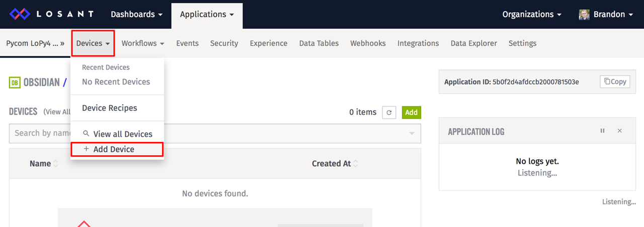Copy the Application ID
Image resolution: width=644 pixels, height=227 pixels.
[x=615, y=82]
